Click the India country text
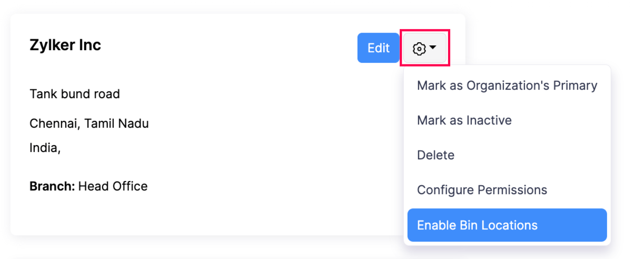Image resolution: width=644 pixels, height=259 pixels. (x=44, y=148)
